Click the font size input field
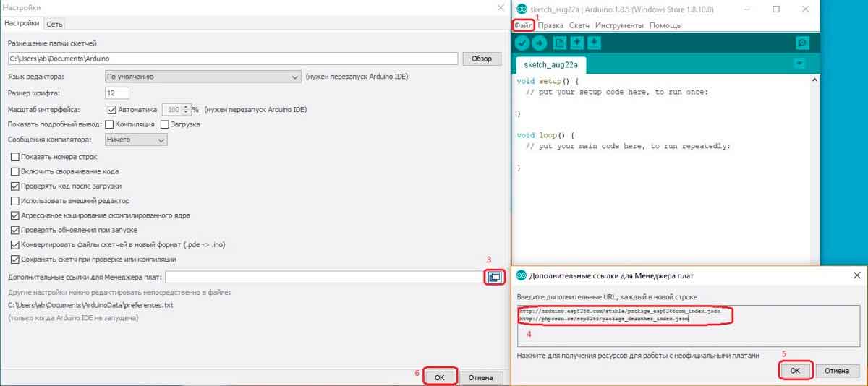This screenshot has width=868, height=386. (116, 93)
